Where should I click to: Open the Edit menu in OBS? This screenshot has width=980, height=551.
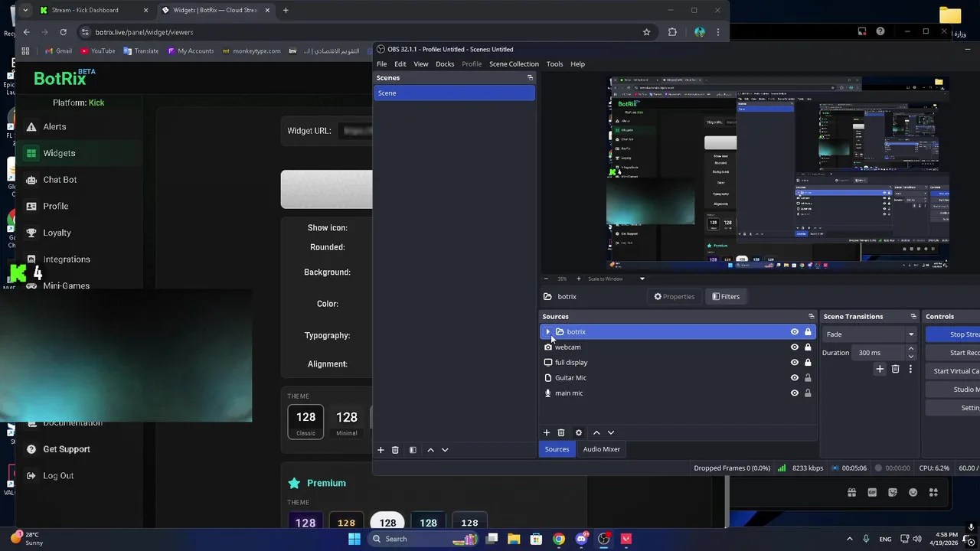point(400,64)
